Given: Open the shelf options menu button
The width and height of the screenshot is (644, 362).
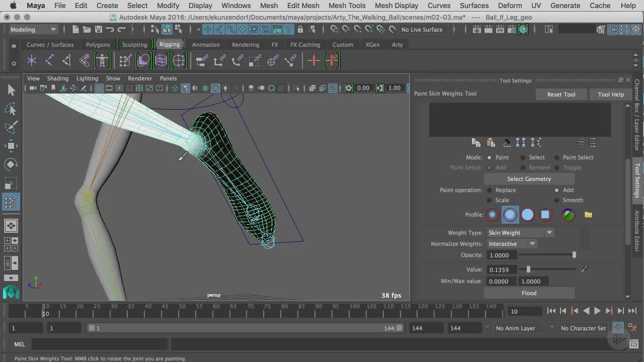Looking at the screenshot, I should pos(14,63).
